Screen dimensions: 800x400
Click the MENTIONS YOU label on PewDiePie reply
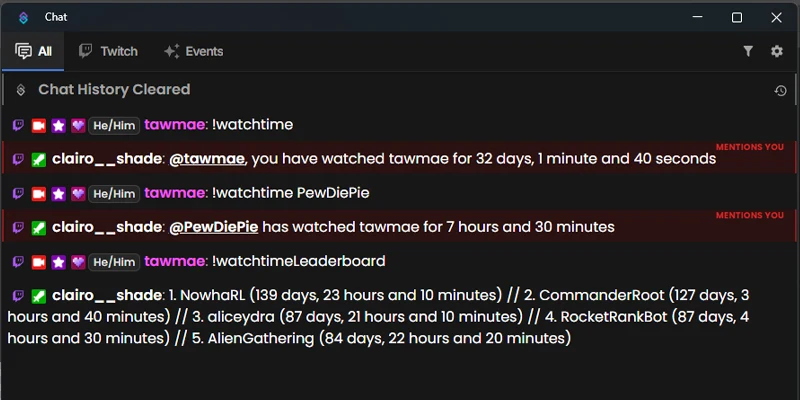click(749, 215)
